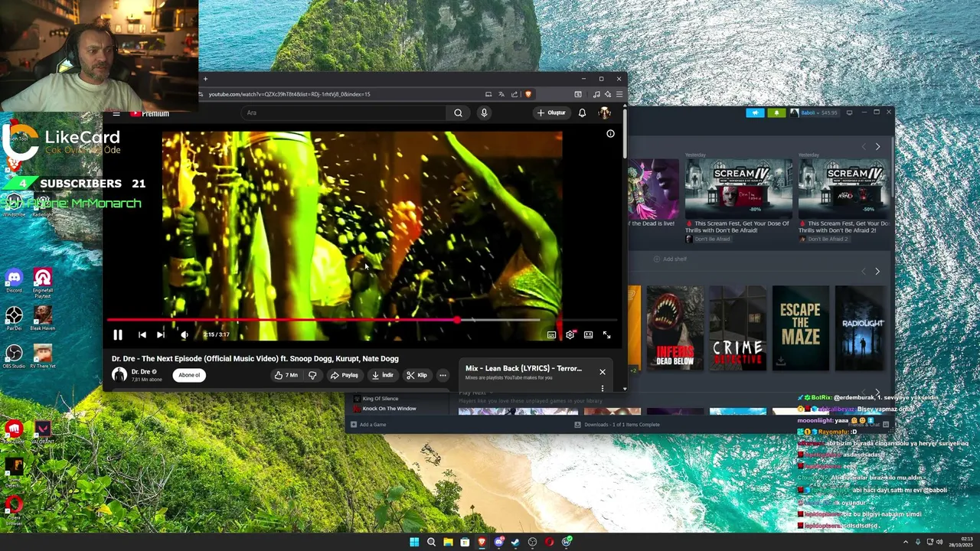Show hidden system tray icons chevron
Image resolution: width=980 pixels, height=551 pixels.
(x=905, y=542)
